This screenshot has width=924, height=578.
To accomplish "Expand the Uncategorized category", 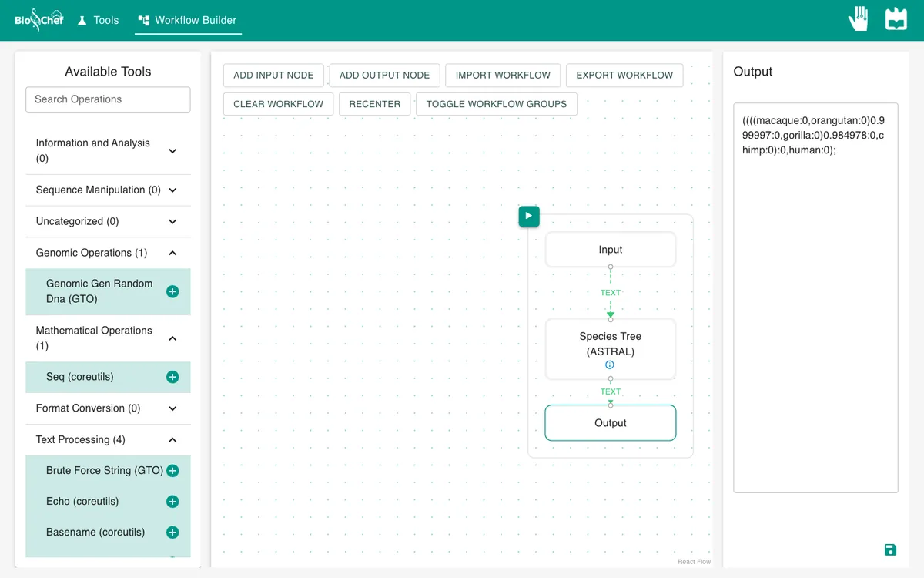I will pyautogui.click(x=108, y=221).
